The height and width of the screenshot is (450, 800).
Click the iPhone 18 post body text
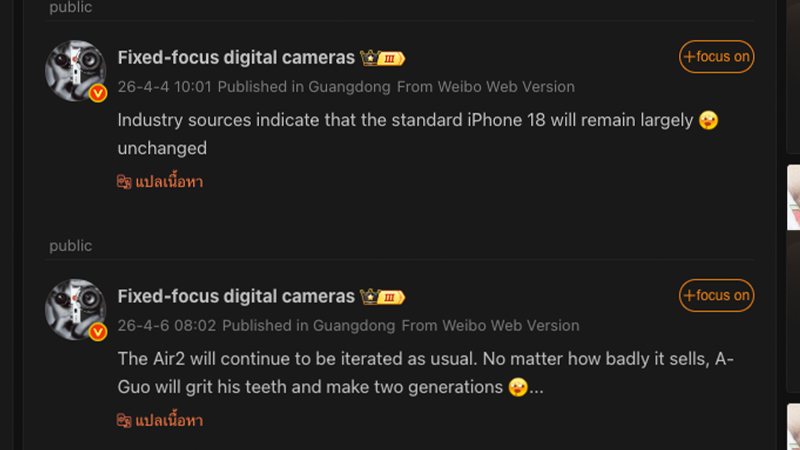(400, 121)
